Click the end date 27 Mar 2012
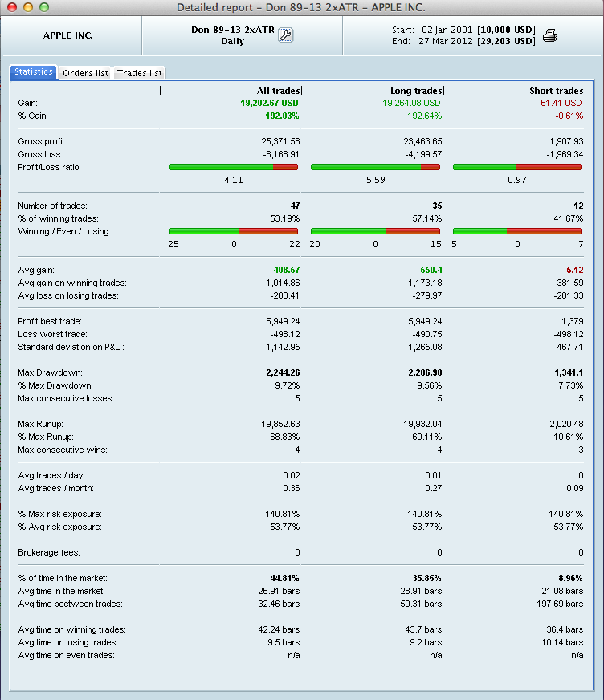This screenshot has width=604, height=700. (x=446, y=41)
